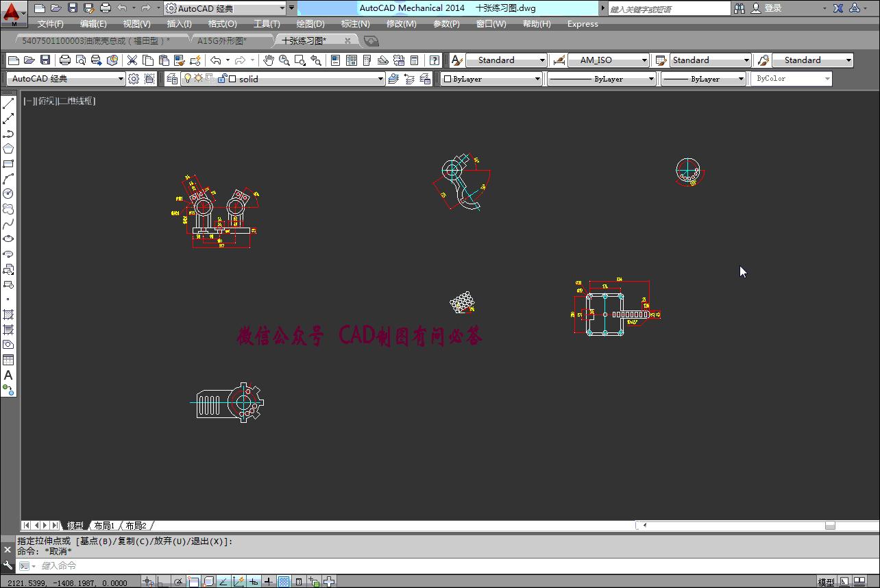This screenshot has width=880, height=588.
Task: Open the ByColor plot style dropdown
Action: 827,79
